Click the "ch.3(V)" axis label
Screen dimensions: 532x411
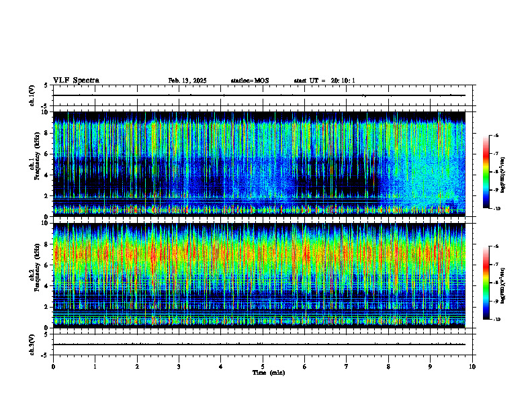coord(32,345)
